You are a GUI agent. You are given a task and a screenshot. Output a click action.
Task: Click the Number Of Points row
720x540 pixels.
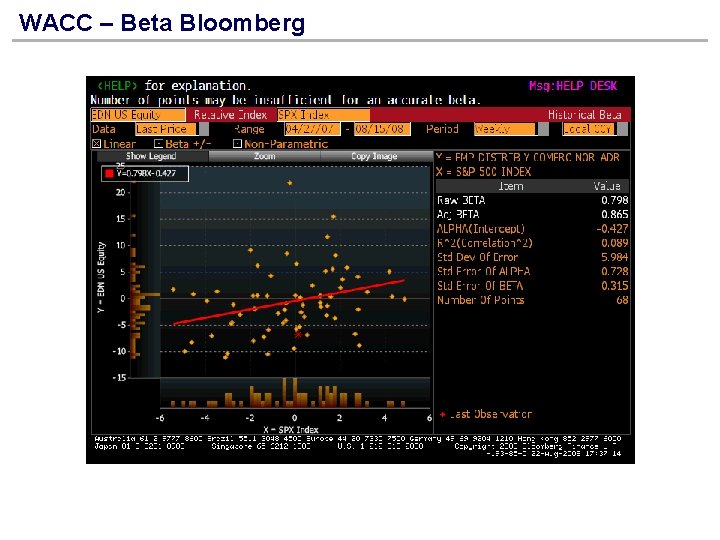pyautogui.click(x=532, y=300)
